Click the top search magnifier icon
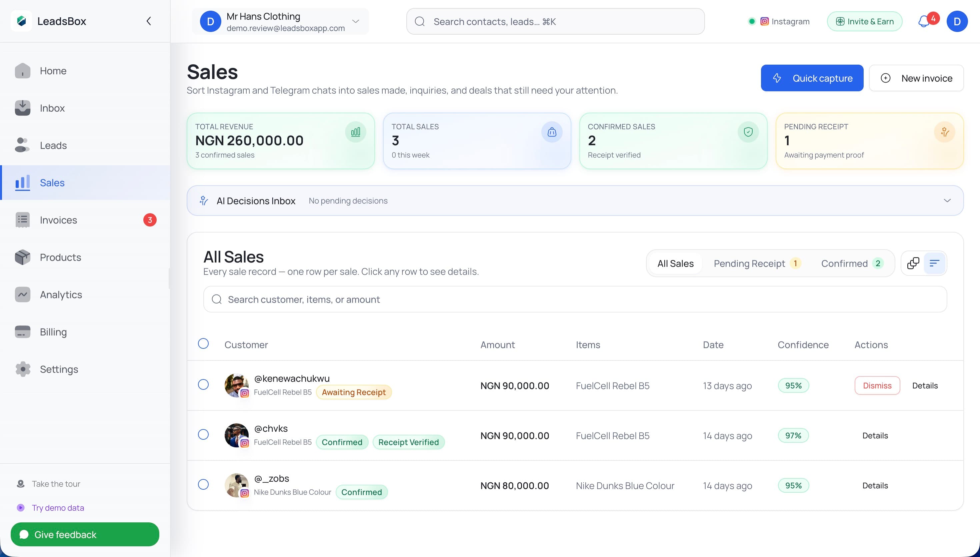This screenshot has height=557, width=980. pos(420,21)
